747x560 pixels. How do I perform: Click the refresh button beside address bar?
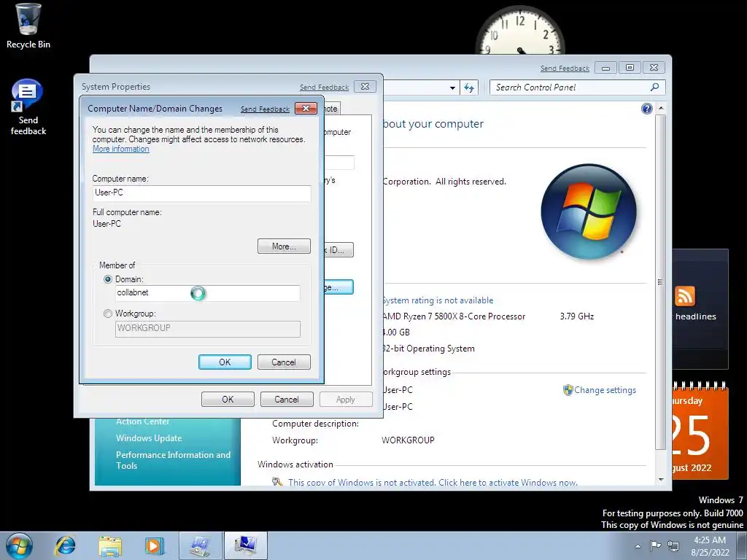tap(469, 87)
